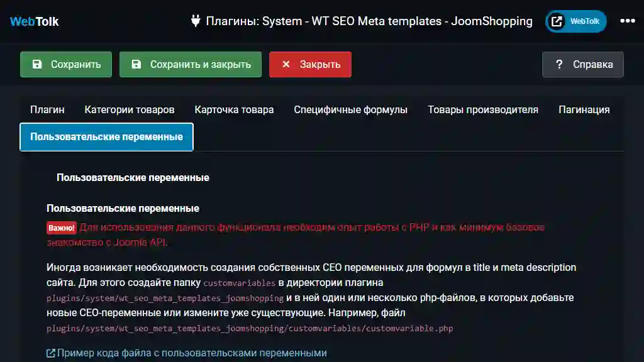
Task: Click the red Важно! badge
Action: pos(62,228)
